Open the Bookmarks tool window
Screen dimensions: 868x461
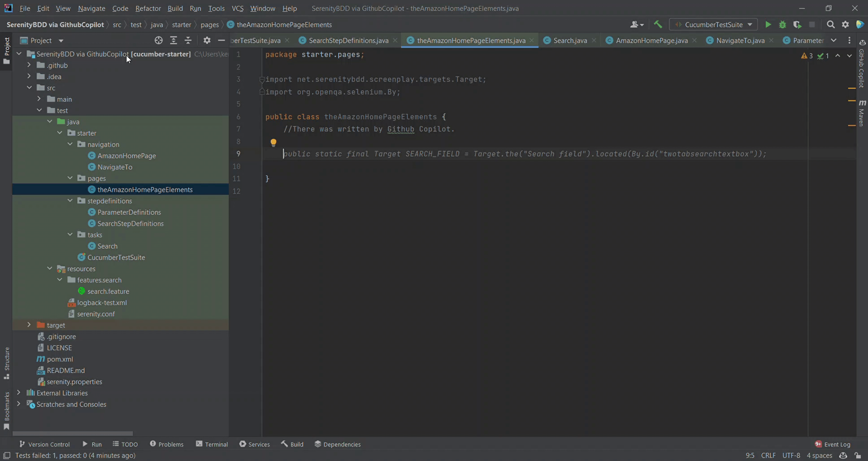(x=6, y=411)
